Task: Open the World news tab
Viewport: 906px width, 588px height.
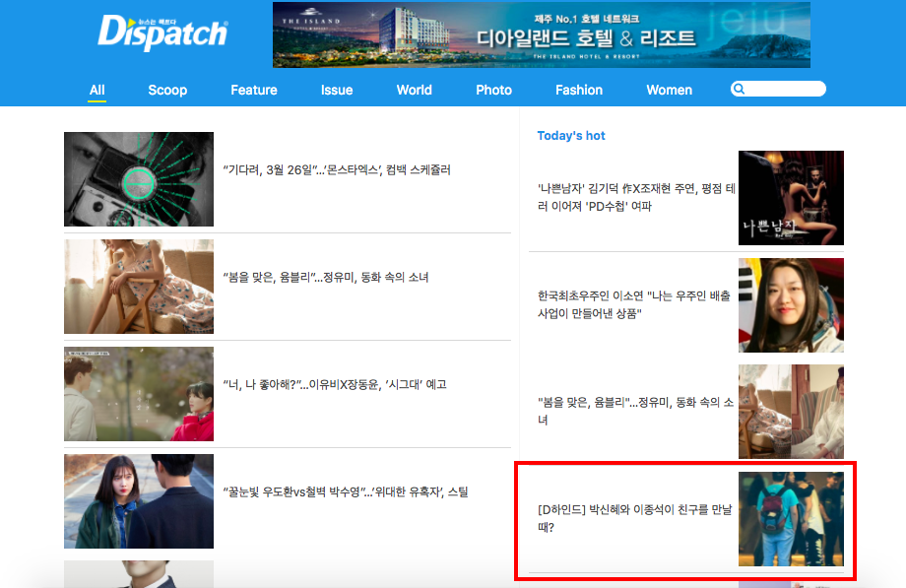Action: click(414, 90)
